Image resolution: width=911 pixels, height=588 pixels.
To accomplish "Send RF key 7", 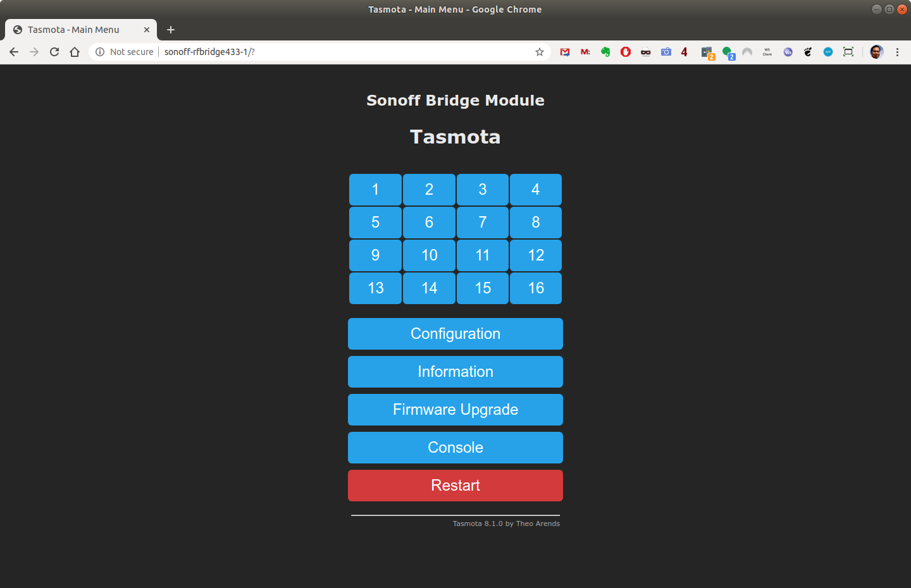I will [483, 223].
